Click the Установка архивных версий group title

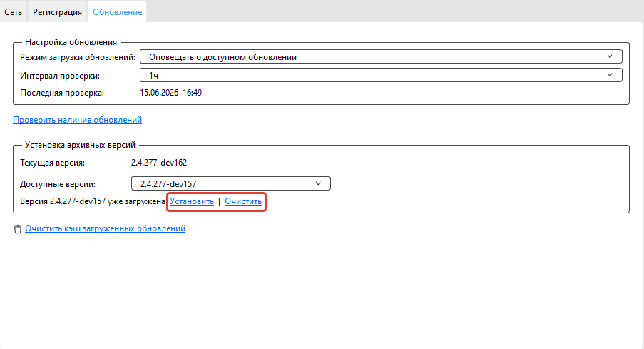coord(80,145)
